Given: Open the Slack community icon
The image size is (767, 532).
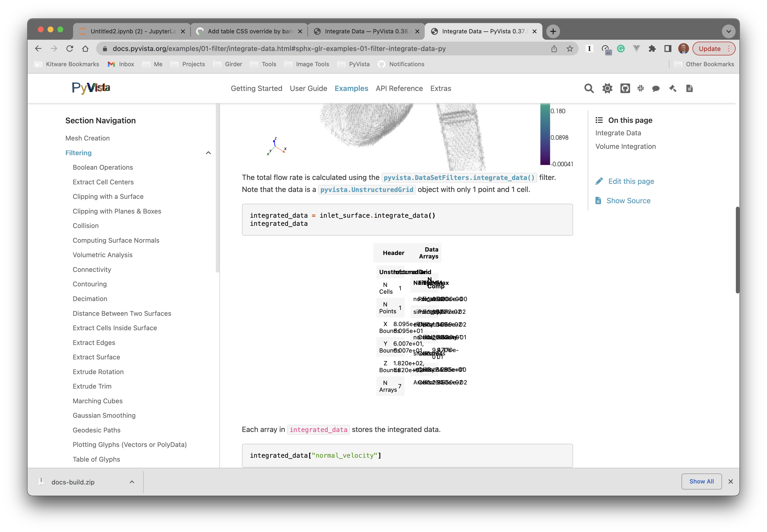Looking at the screenshot, I should [640, 88].
